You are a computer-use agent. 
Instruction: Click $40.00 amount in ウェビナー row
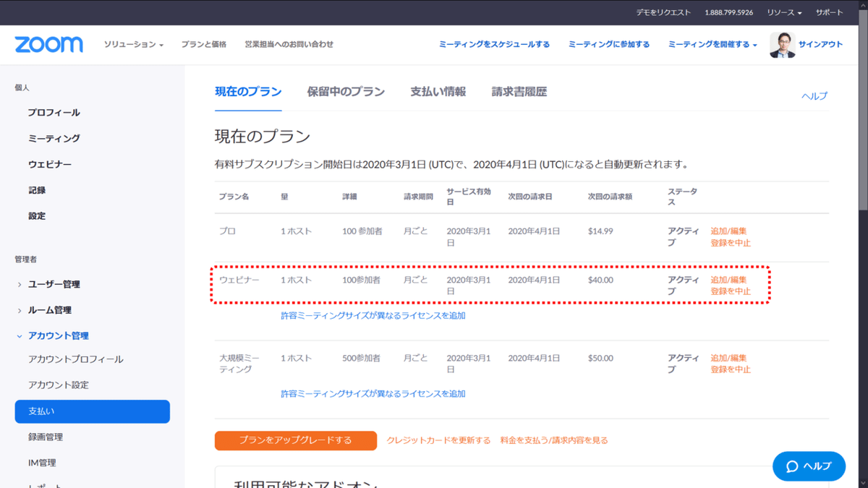pos(600,280)
